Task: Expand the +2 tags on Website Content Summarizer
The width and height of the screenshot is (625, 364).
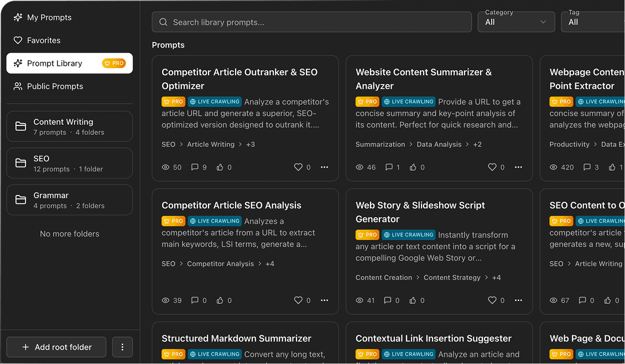Action: pyautogui.click(x=477, y=145)
